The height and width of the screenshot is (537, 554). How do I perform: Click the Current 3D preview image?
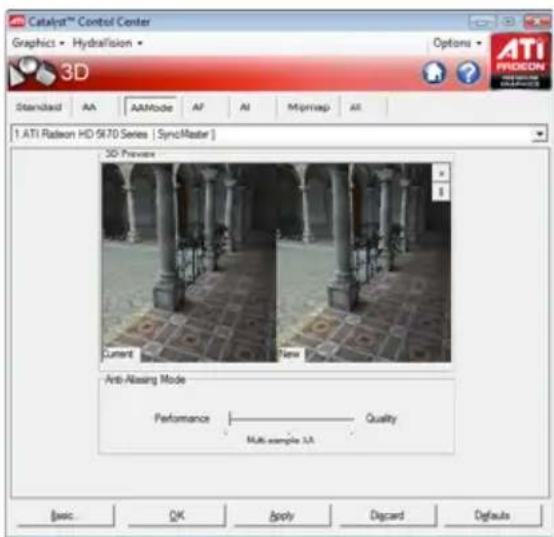point(189,262)
